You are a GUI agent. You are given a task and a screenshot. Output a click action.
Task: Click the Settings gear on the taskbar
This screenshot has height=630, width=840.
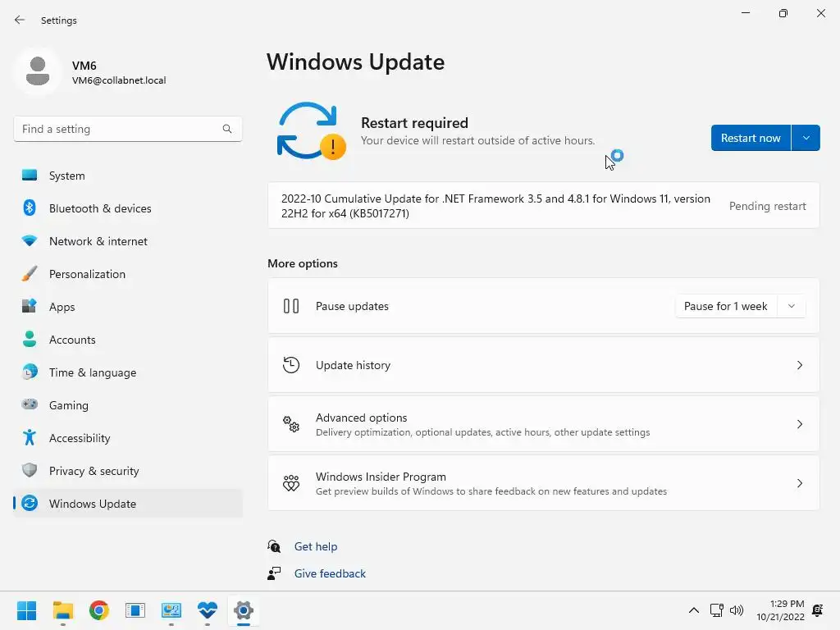coord(243,610)
